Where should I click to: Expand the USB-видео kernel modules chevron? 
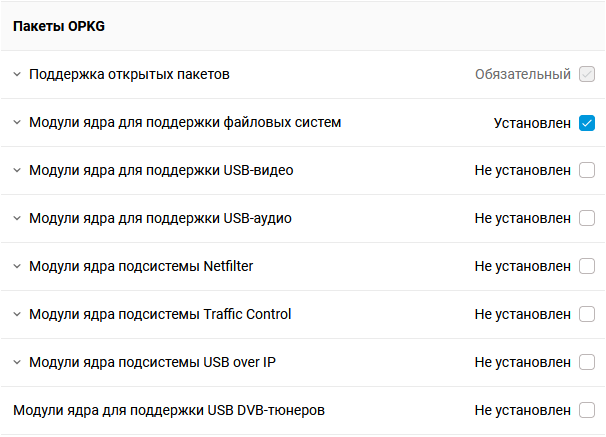[x=17, y=170]
